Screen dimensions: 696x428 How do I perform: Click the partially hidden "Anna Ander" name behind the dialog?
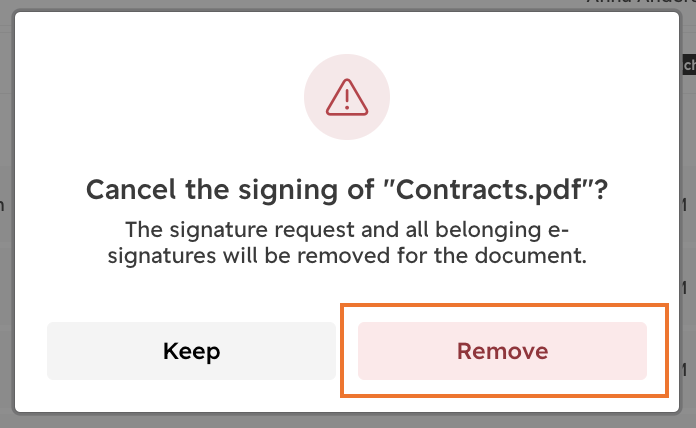pos(641,2)
